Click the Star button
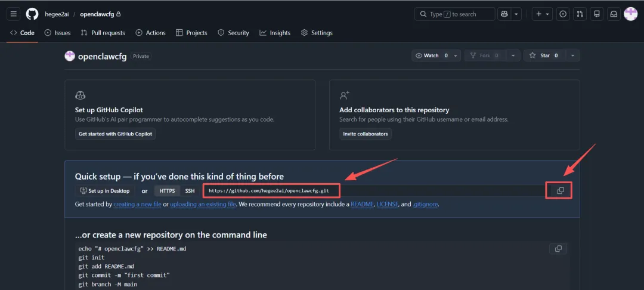This screenshot has height=290, width=644. (x=544, y=55)
